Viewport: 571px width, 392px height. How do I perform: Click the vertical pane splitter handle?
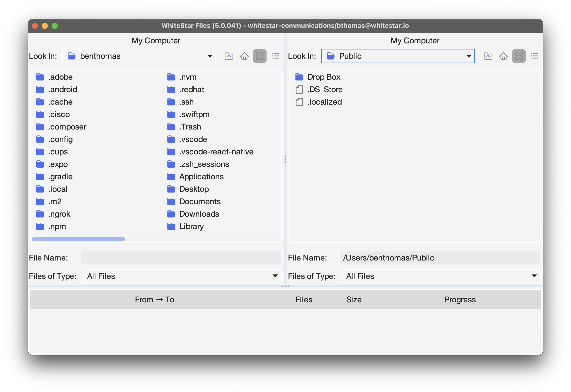pos(285,159)
